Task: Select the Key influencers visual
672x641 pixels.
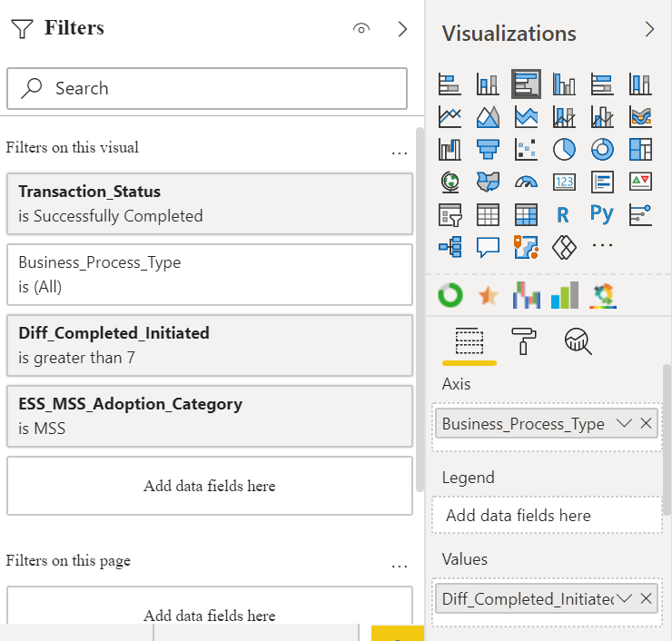Action: [x=640, y=214]
